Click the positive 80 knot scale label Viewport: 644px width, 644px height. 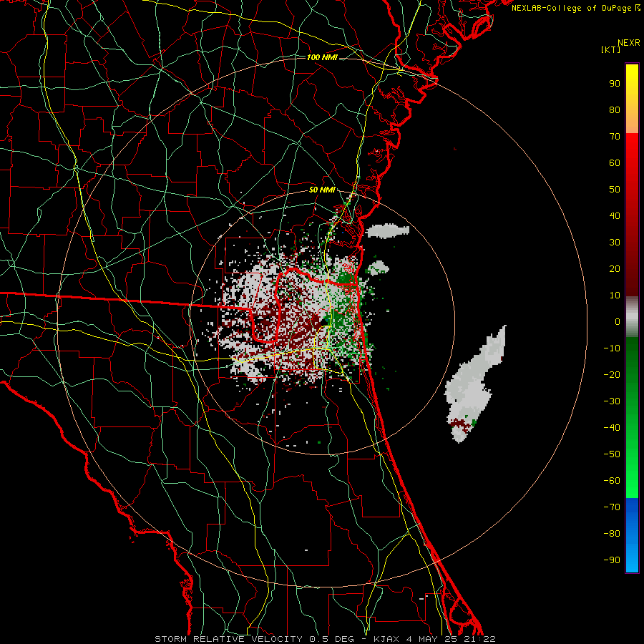click(x=615, y=110)
